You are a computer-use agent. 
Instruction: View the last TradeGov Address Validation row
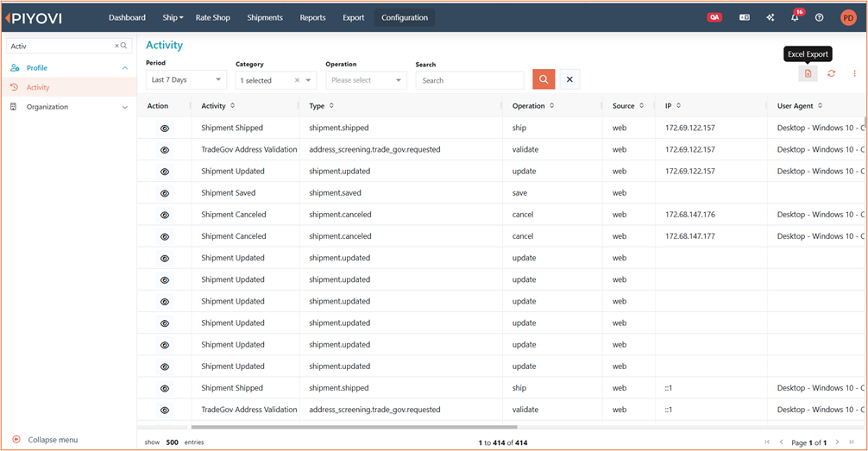pos(165,410)
